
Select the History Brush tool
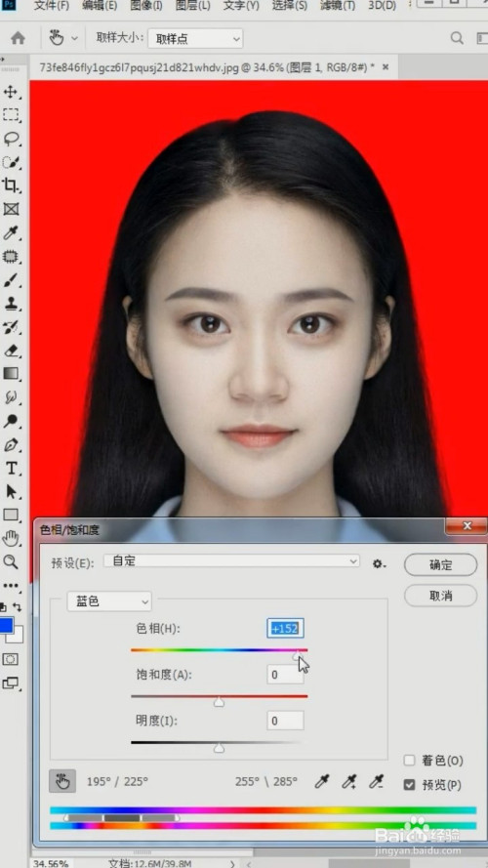(x=11, y=327)
